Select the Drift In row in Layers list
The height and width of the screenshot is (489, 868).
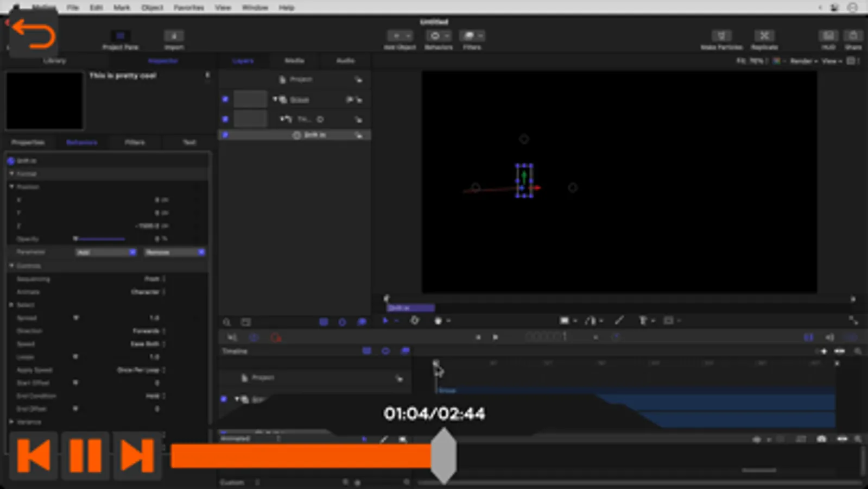point(295,135)
